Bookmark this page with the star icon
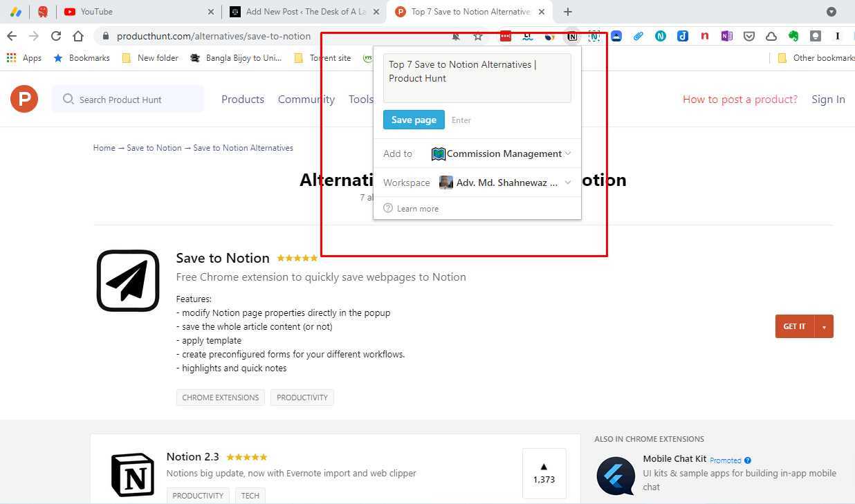This screenshot has width=855, height=504. [478, 36]
